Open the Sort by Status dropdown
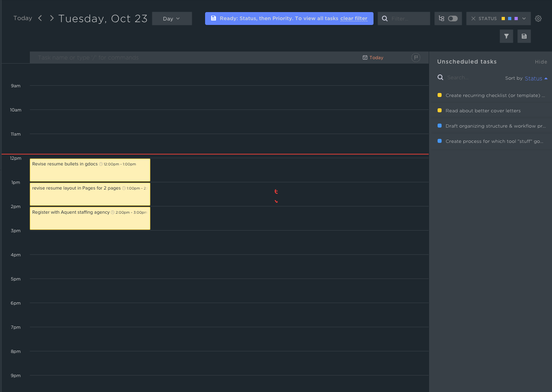The image size is (552, 392). [x=536, y=78]
